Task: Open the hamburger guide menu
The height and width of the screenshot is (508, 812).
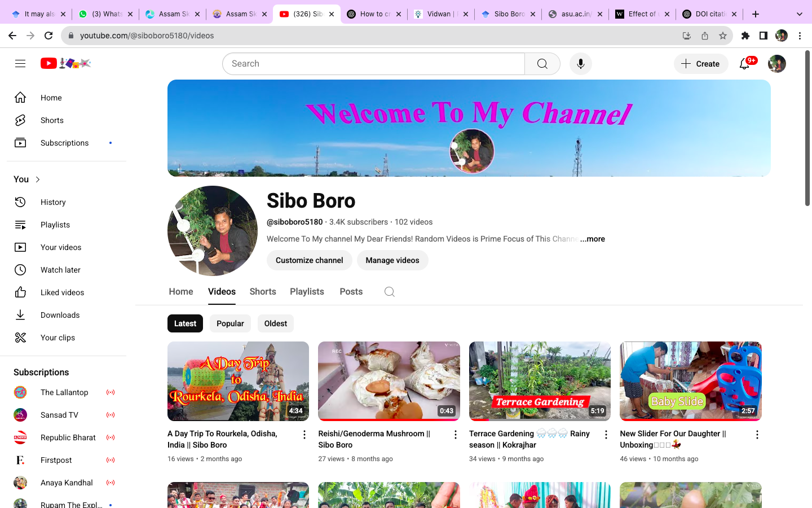Action: tap(20, 64)
